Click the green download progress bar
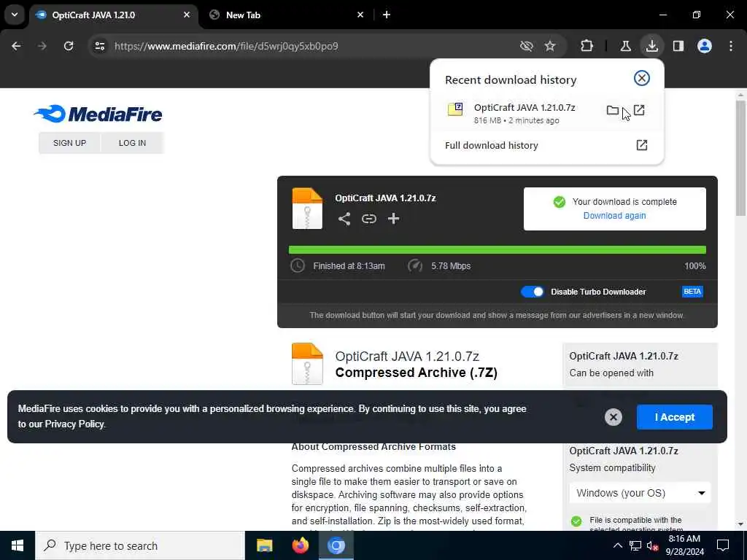The width and height of the screenshot is (747, 560). 497,250
